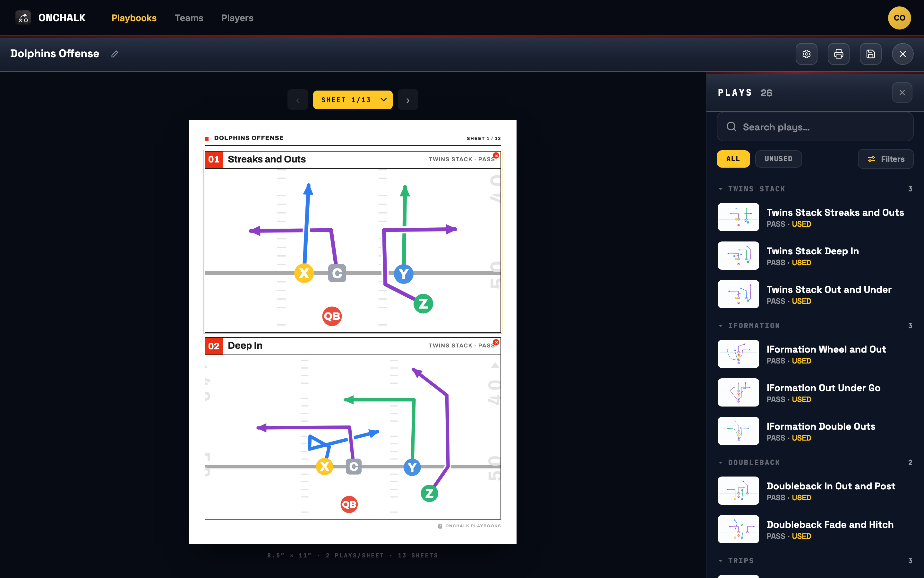Remove Deep In play from sheet
924x578 pixels.
[496, 342]
